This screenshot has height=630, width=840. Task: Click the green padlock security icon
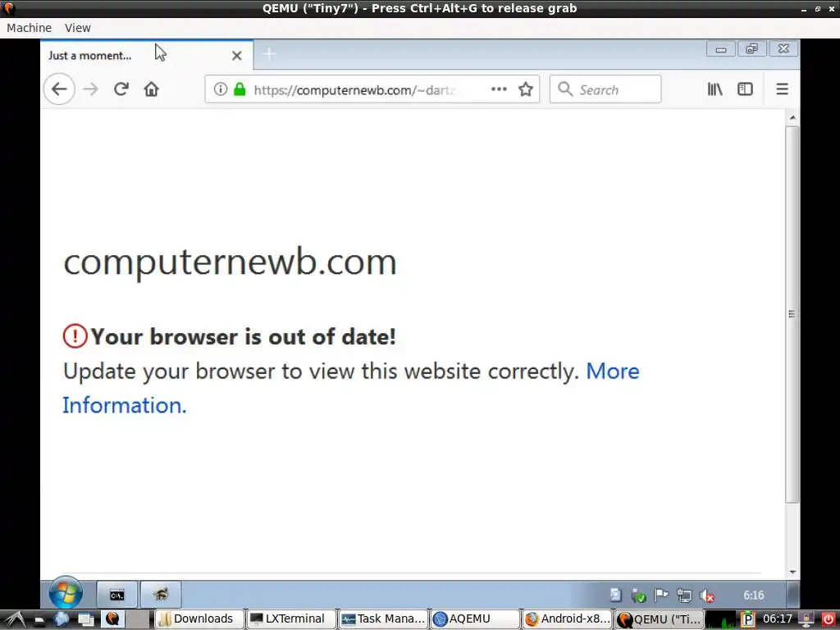tap(240, 89)
